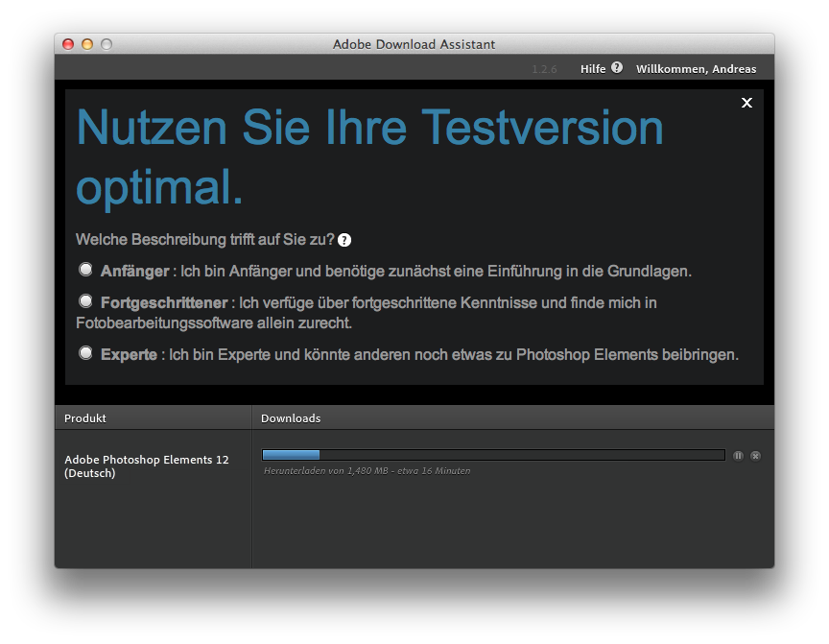Dismiss the Testversion panel with the X
Screen dimensions: 829x644
click(x=746, y=103)
